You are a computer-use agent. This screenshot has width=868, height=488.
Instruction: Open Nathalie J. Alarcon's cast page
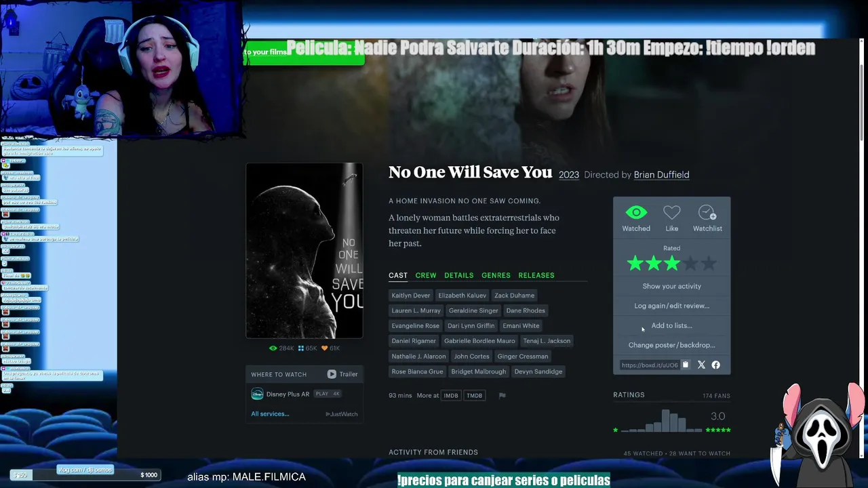click(419, 357)
